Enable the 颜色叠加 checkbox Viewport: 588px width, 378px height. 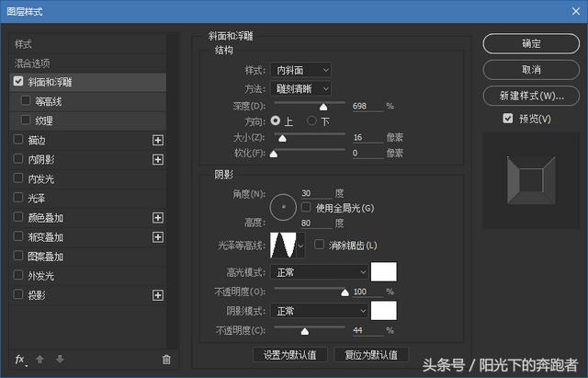pyautogui.click(x=18, y=216)
